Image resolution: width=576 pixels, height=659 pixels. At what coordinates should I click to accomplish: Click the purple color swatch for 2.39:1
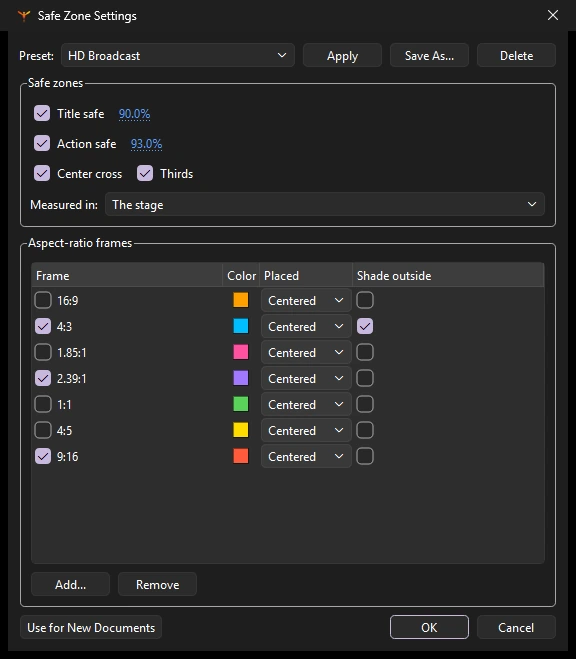(x=241, y=378)
